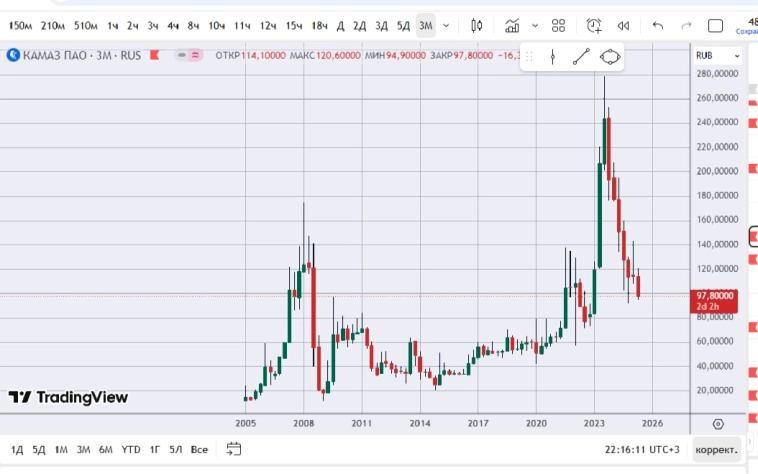Image resolution: width=758 pixels, height=474 pixels.
Task: Switch to the 8ч timeframe
Action: tap(193, 26)
